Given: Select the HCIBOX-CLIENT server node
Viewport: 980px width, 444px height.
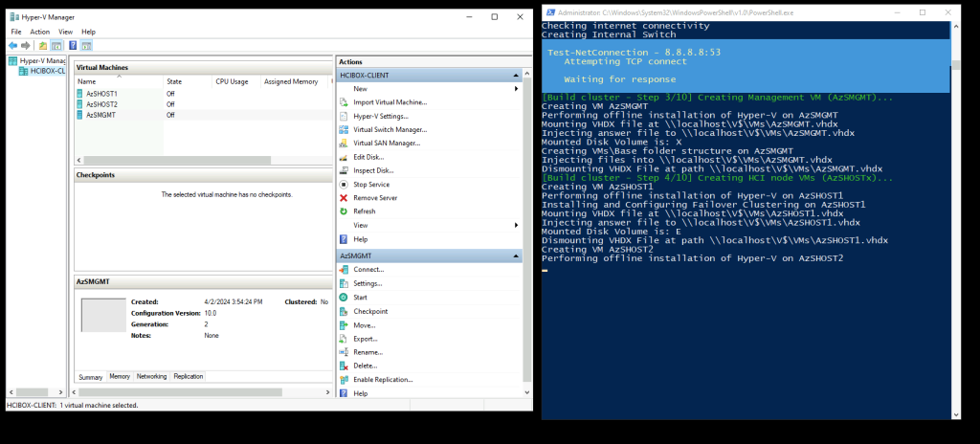Looking at the screenshot, I should point(42,72).
